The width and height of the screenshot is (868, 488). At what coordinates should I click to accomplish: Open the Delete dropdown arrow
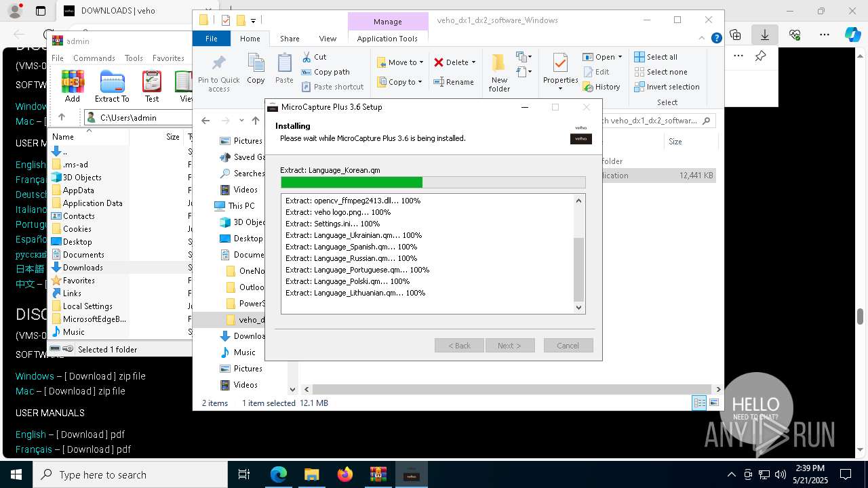pyautogui.click(x=473, y=62)
